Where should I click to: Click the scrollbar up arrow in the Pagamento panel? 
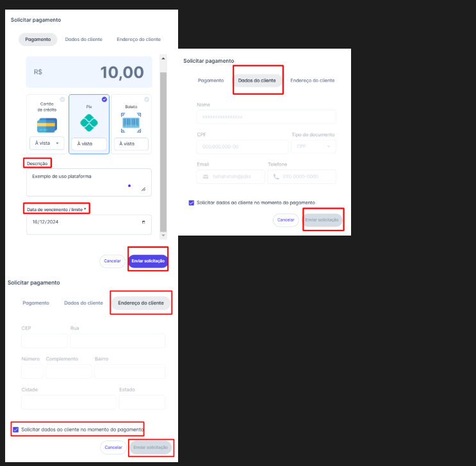(163, 58)
